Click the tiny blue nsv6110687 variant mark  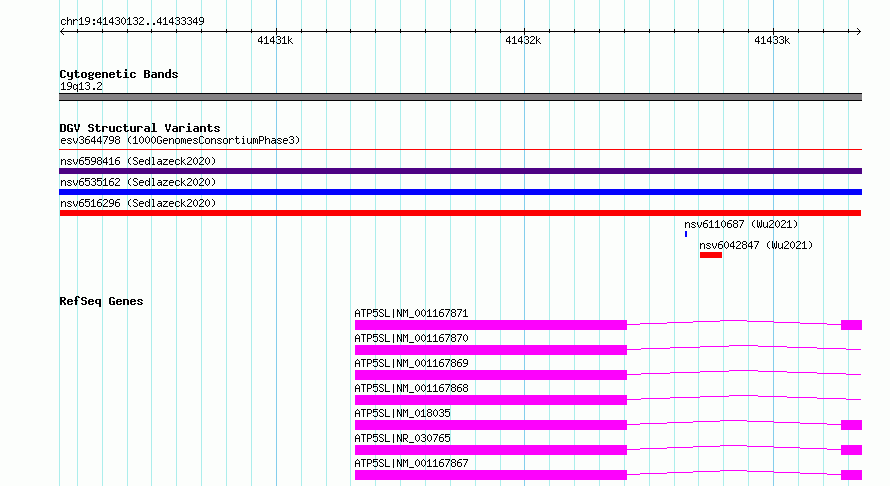[x=686, y=234]
